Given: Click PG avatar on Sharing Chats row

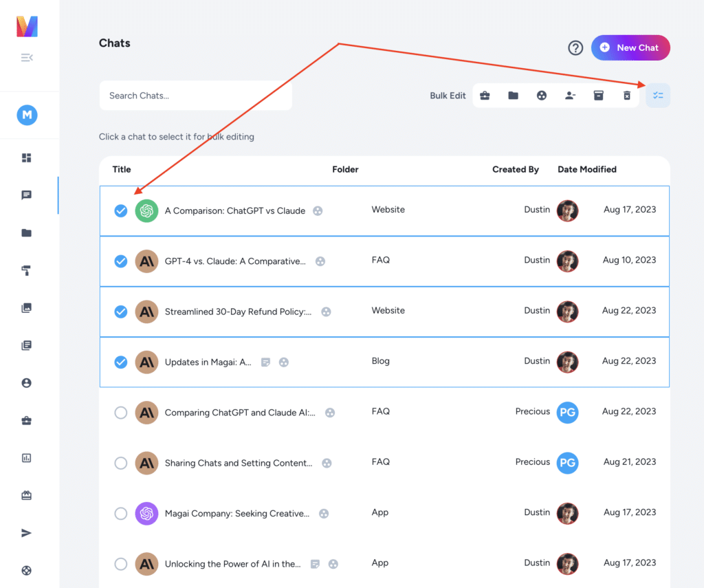Looking at the screenshot, I should (567, 463).
